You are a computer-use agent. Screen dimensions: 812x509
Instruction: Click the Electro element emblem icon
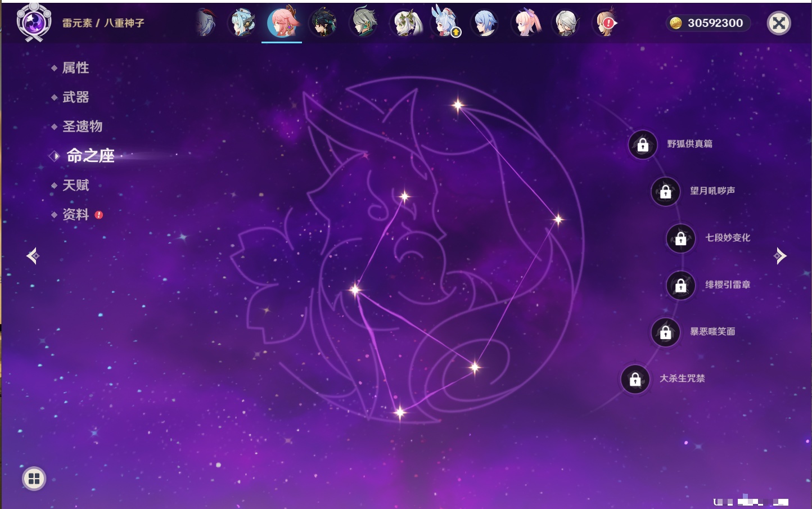[x=34, y=22]
